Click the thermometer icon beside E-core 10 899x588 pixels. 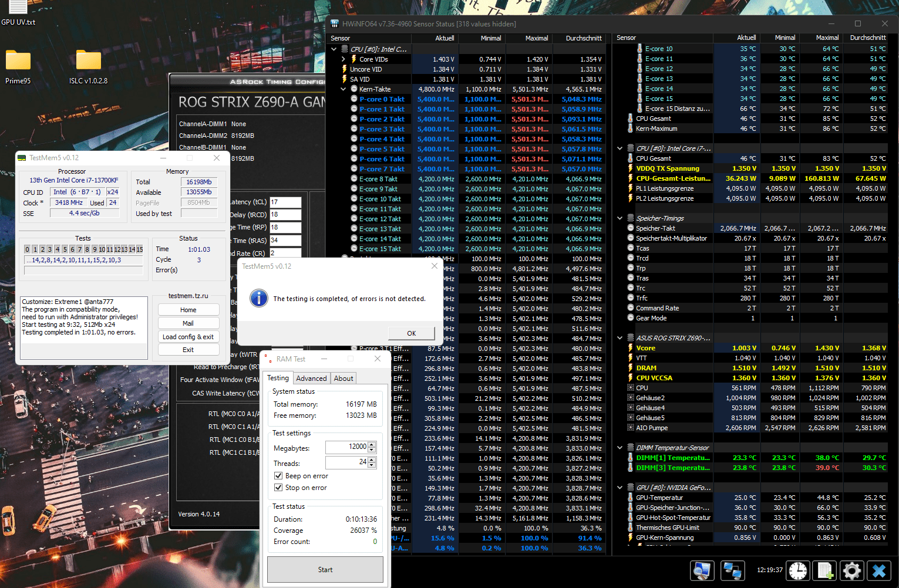[x=639, y=49]
